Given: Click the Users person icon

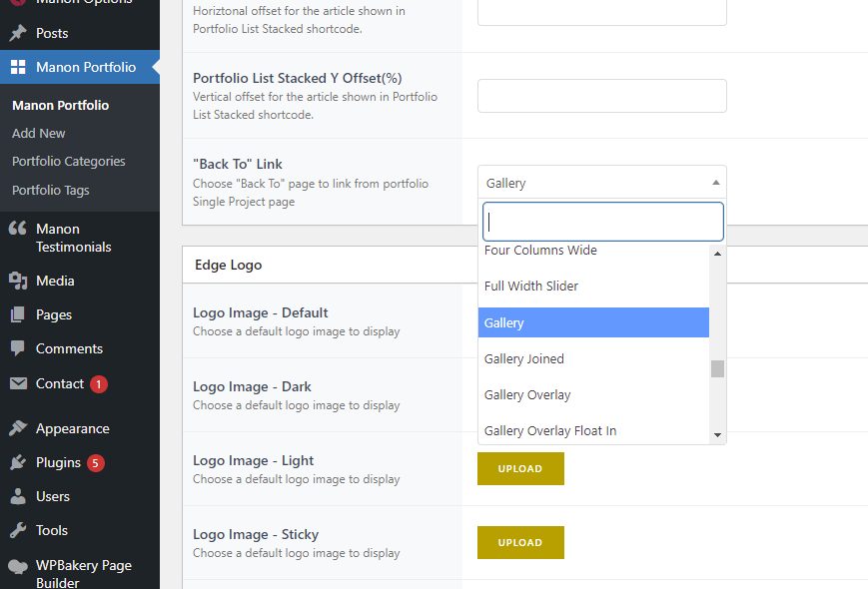Looking at the screenshot, I should 18,496.
